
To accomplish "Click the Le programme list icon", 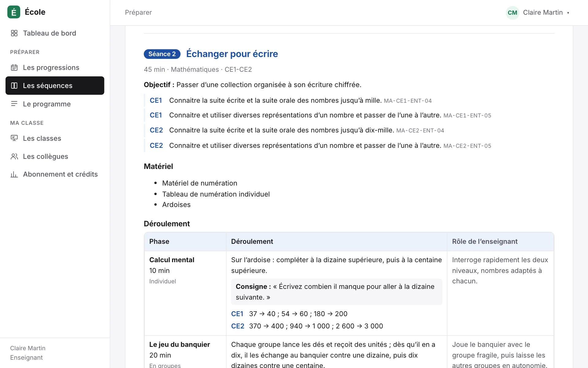I will (x=14, y=104).
